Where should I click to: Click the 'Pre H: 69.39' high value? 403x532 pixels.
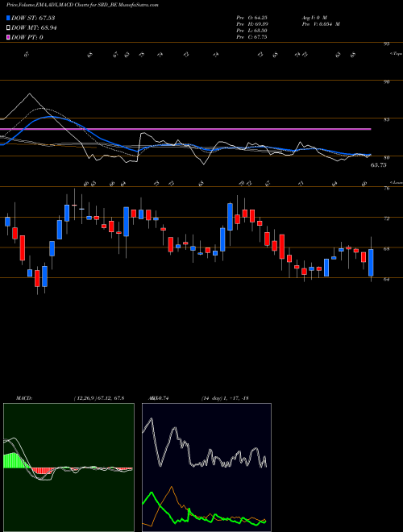click(251, 24)
